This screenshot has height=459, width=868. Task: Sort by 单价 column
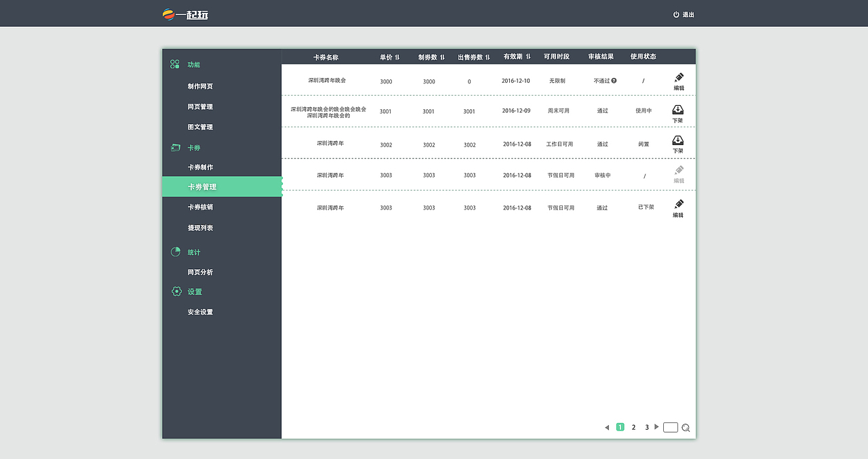(397, 57)
